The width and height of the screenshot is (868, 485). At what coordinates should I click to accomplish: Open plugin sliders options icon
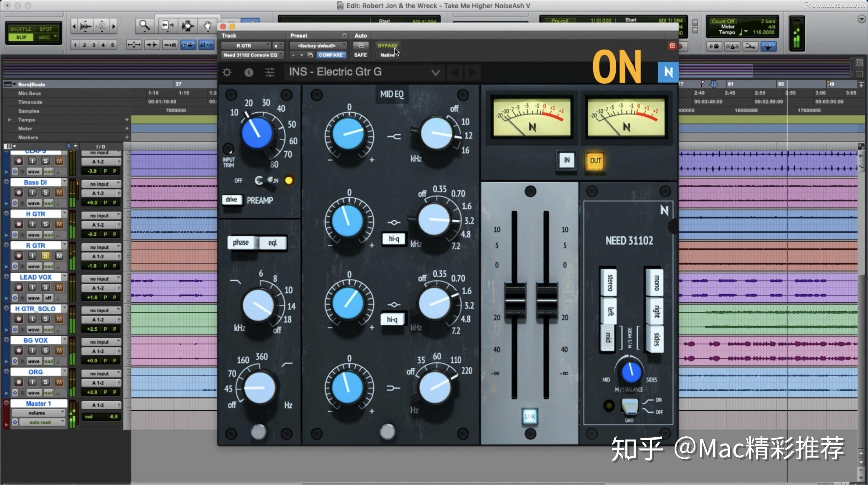(x=270, y=72)
